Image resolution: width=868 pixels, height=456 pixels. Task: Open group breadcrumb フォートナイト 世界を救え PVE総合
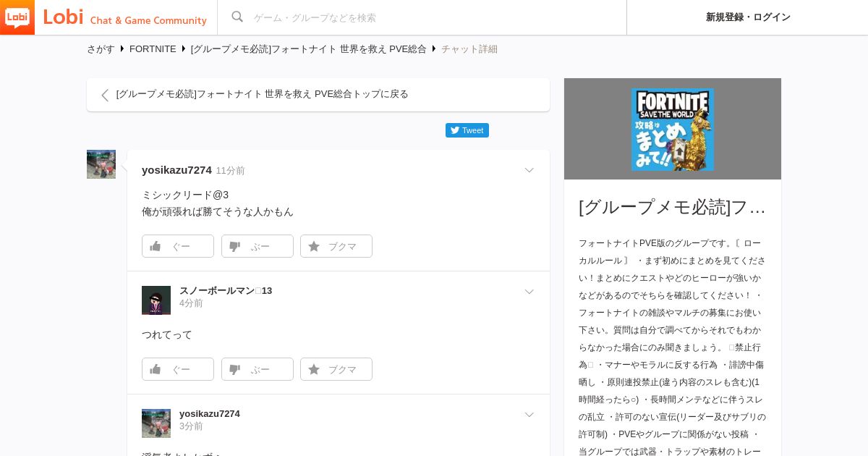pos(309,49)
